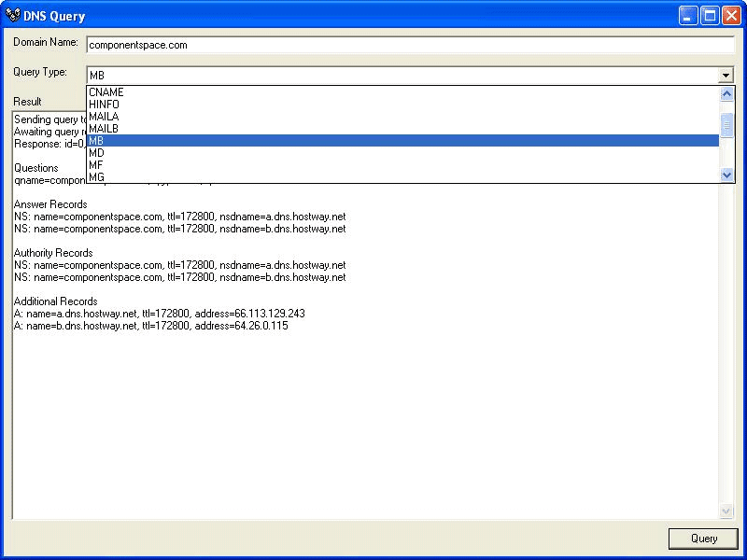This screenshot has width=747, height=560.
Task: Click the Query button
Action: click(704, 539)
